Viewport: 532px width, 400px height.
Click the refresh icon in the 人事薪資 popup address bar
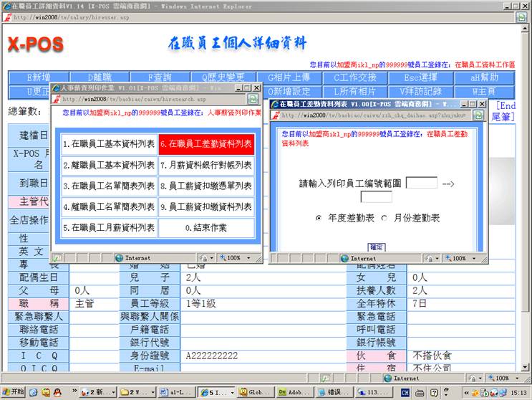click(253, 99)
